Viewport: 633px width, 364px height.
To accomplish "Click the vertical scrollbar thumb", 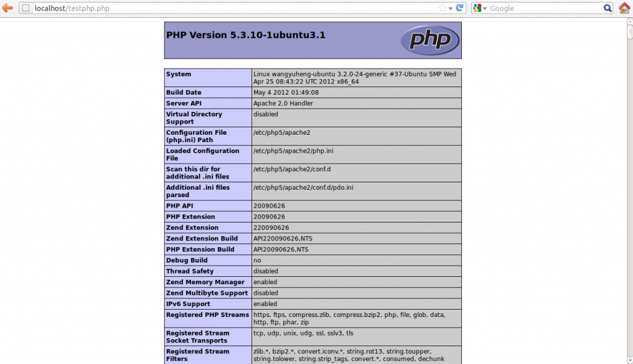I will click(630, 32).
